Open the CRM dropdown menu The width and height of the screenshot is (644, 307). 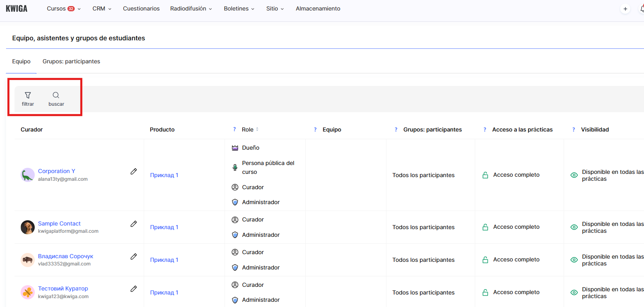[x=102, y=8]
